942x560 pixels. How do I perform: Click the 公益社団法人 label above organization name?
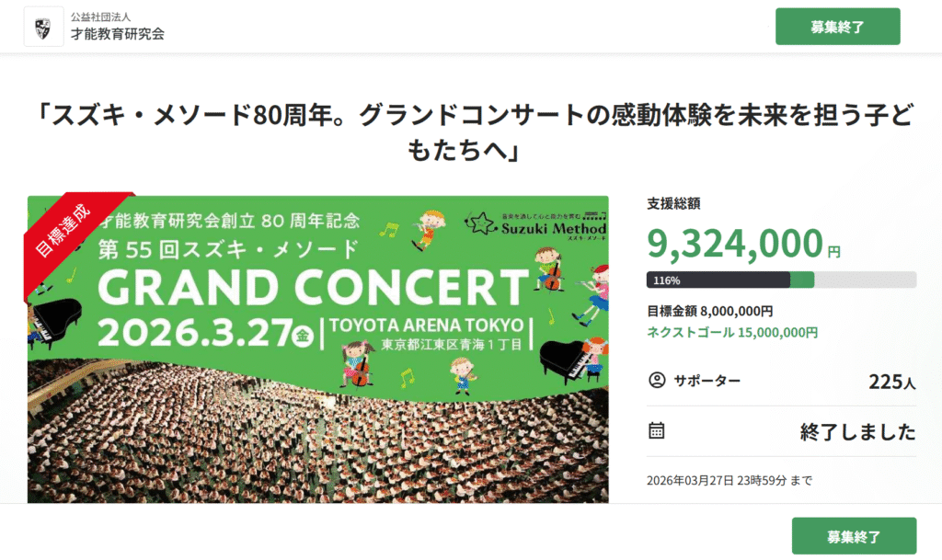pyautogui.click(x=108, y=17)
